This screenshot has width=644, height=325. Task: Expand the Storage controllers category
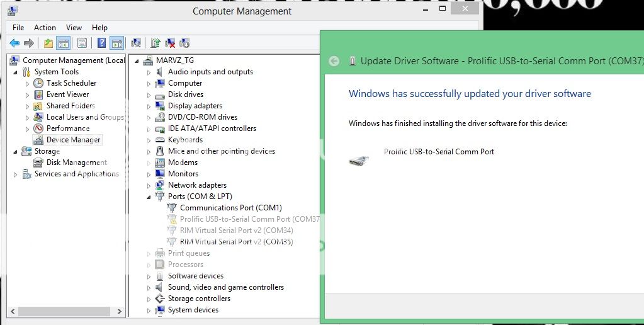(x=149, y=299)
